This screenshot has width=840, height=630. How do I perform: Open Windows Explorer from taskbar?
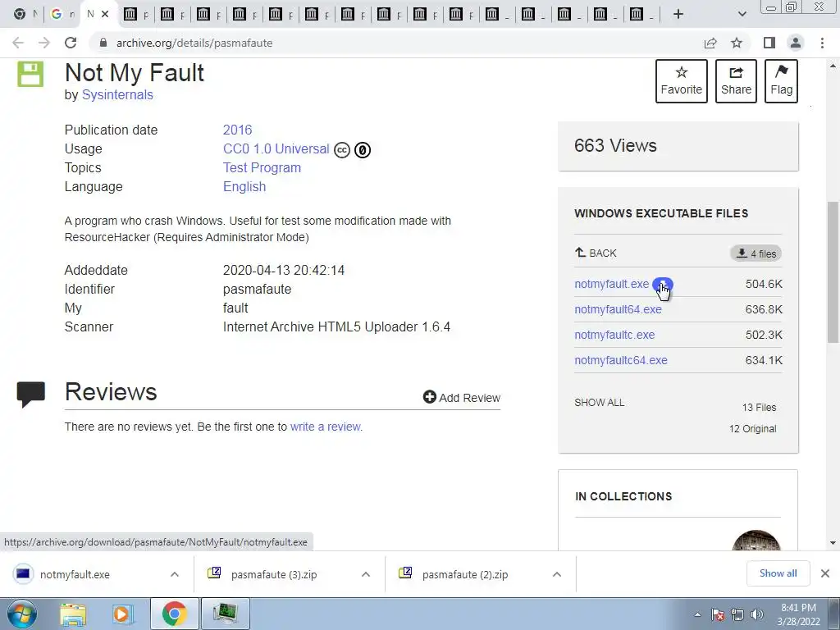click(x=73, y=614)
